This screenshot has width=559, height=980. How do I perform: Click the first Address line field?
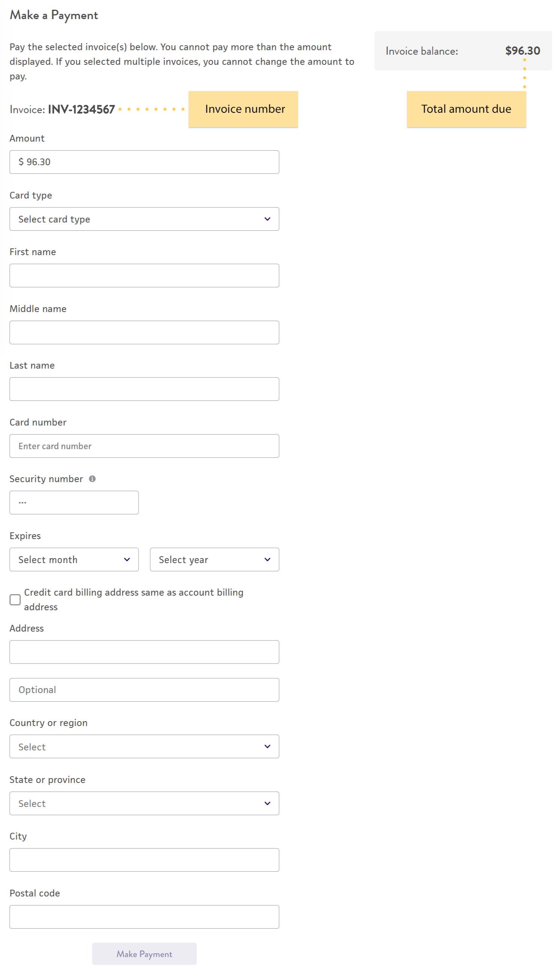[144, 652]
